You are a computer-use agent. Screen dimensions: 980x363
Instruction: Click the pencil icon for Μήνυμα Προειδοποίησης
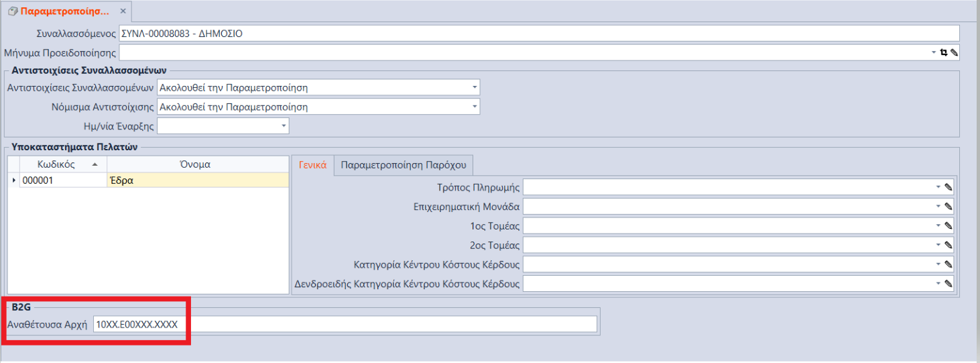click(x=954, y=52)
